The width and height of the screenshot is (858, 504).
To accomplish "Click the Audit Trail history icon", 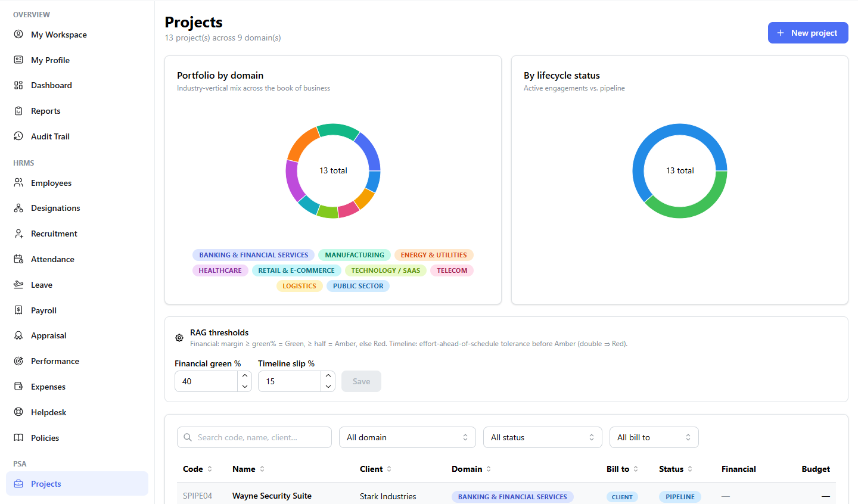I will pyautogui.click(x=18, y=136).
